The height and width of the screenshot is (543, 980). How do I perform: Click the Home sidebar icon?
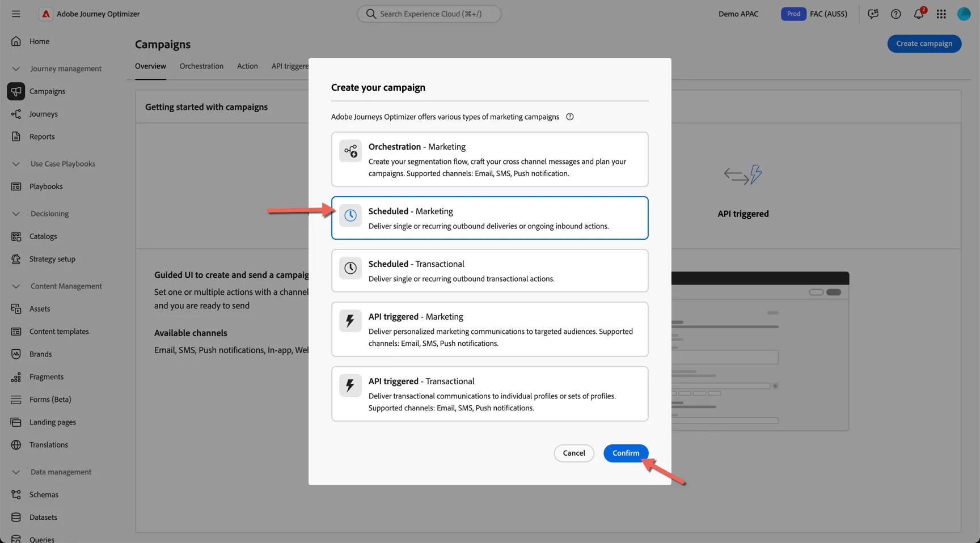click(x=16, y=41)
